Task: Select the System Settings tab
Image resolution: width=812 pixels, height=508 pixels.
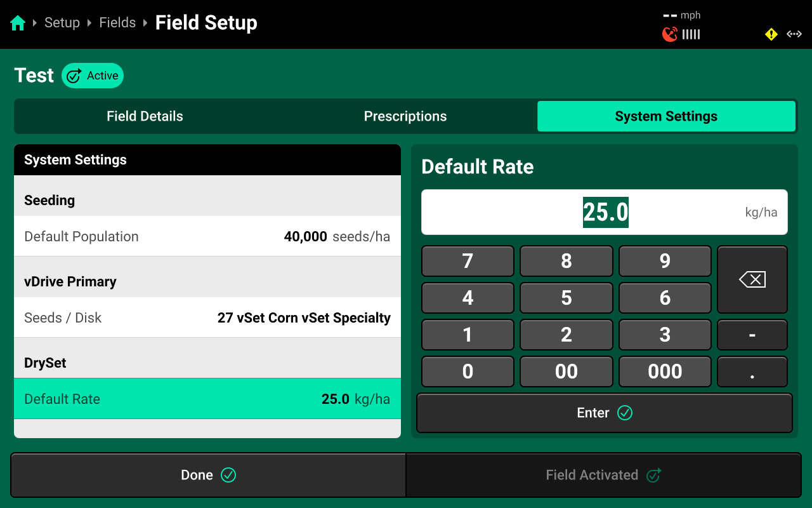Action: [x=666, y=116]
